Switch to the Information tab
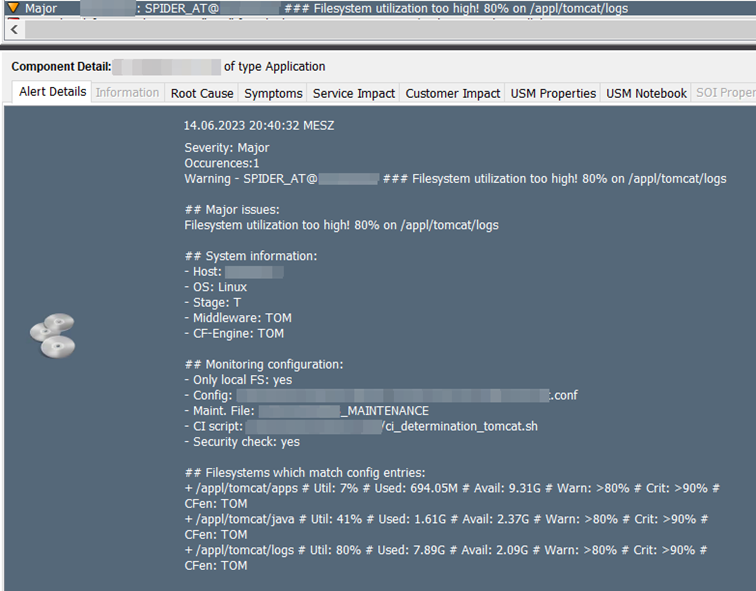The height and width of the screenshot is (591, 756). [127, 93]
